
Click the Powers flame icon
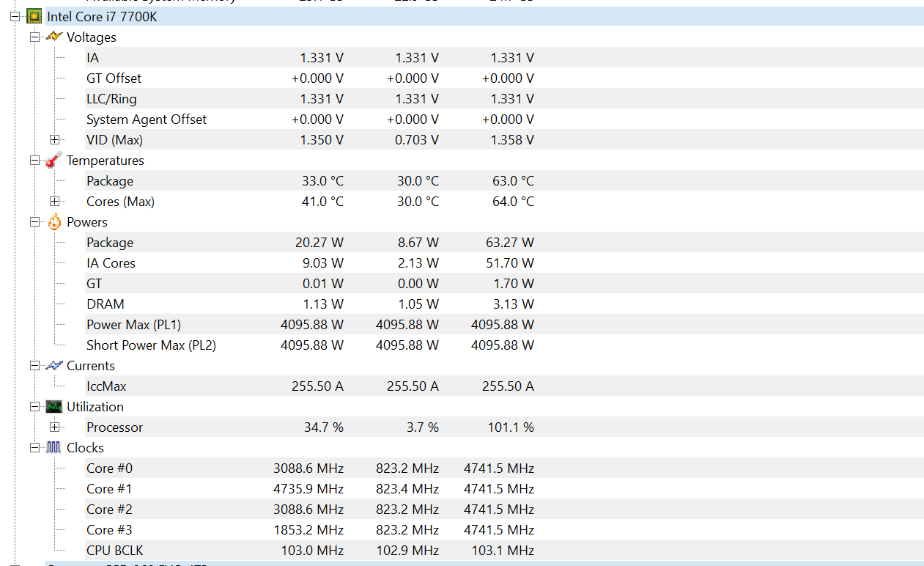(53, 221)
